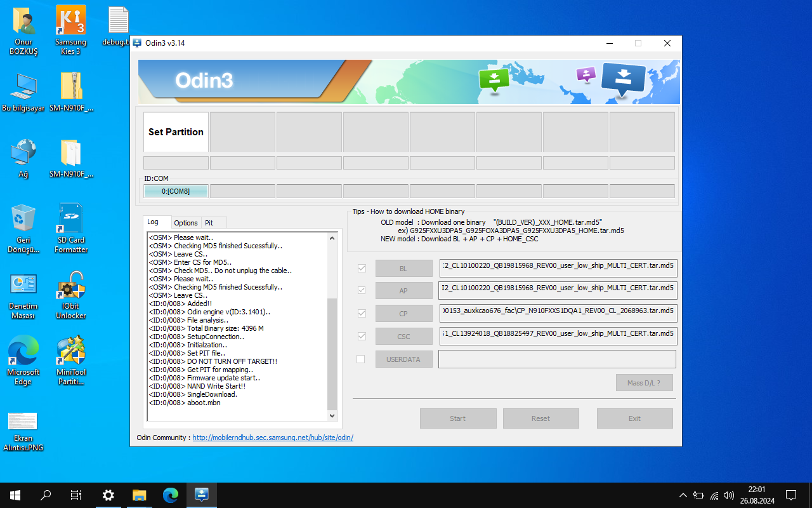The image size is (812, 508).
Task: Switch to the Options tab
Action: click(186, 223)
